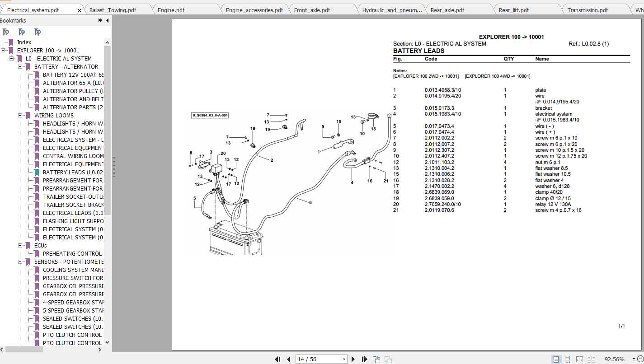Switch to continuous page layout
Screen dimensions: 644x364
(x=567, y=359)
